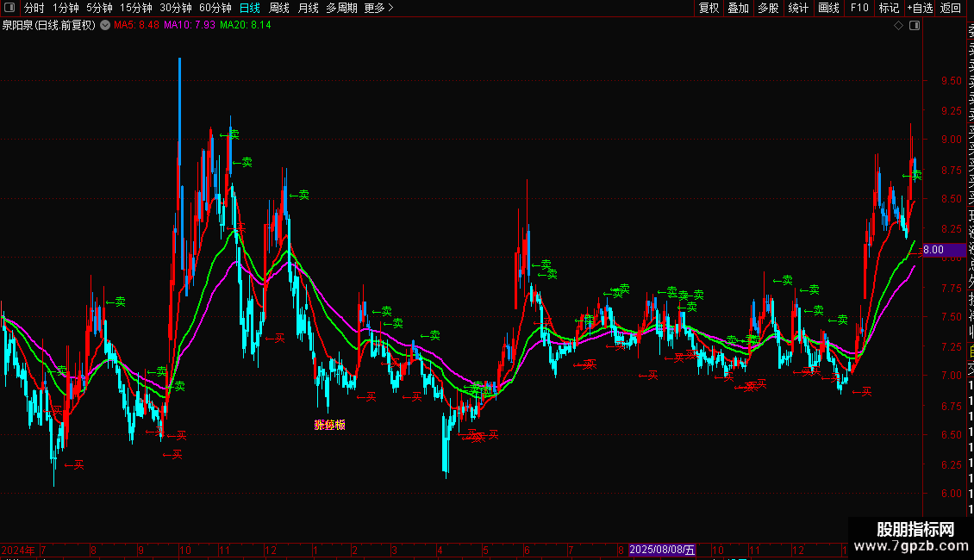Click the 8.00 crosshair price tag

[x=944, y=250]
